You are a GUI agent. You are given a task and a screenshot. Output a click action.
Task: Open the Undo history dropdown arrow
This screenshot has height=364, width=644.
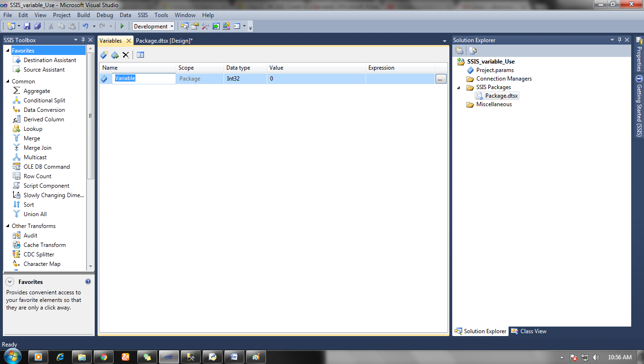coord(94,26)
